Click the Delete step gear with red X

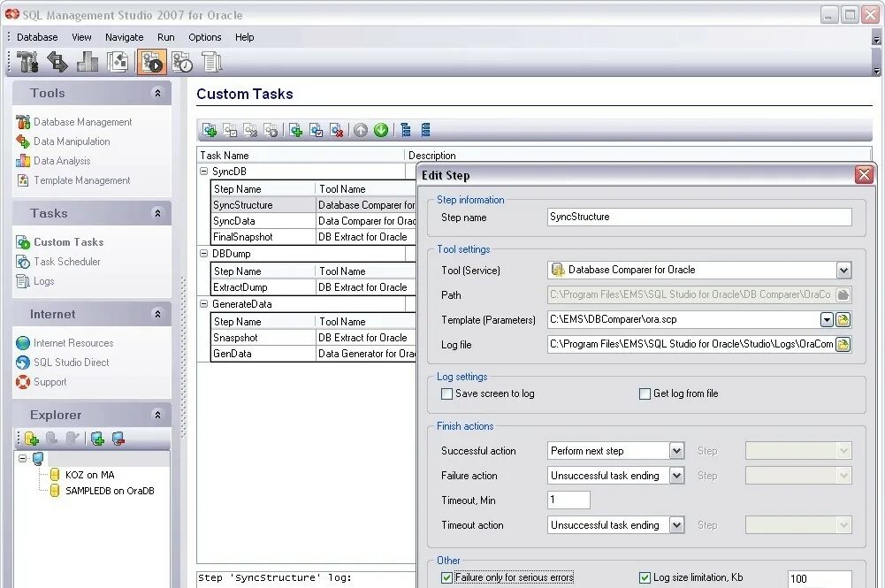336,130
